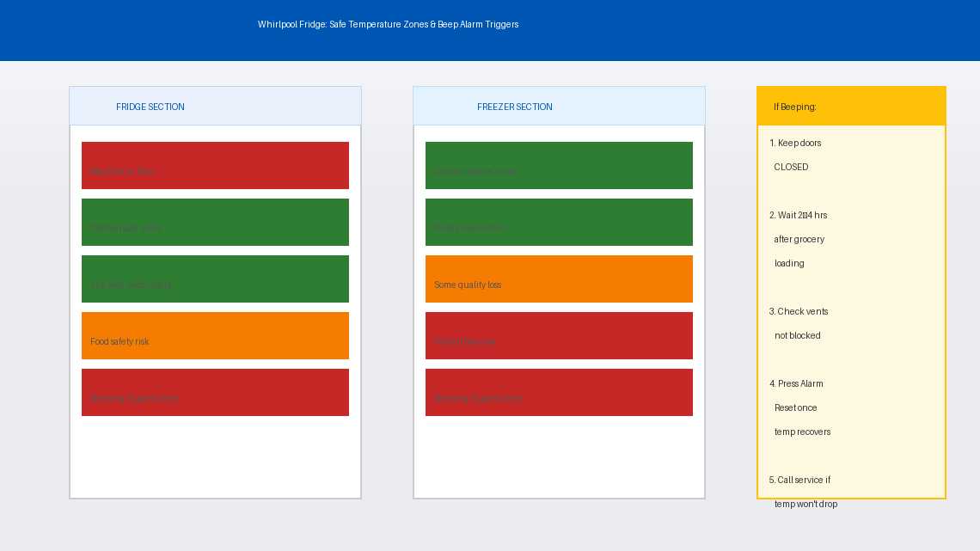The image size is (980, 551).
Task: Select step 5 'Call service' instruction
Action: click(x=804, y=492)
